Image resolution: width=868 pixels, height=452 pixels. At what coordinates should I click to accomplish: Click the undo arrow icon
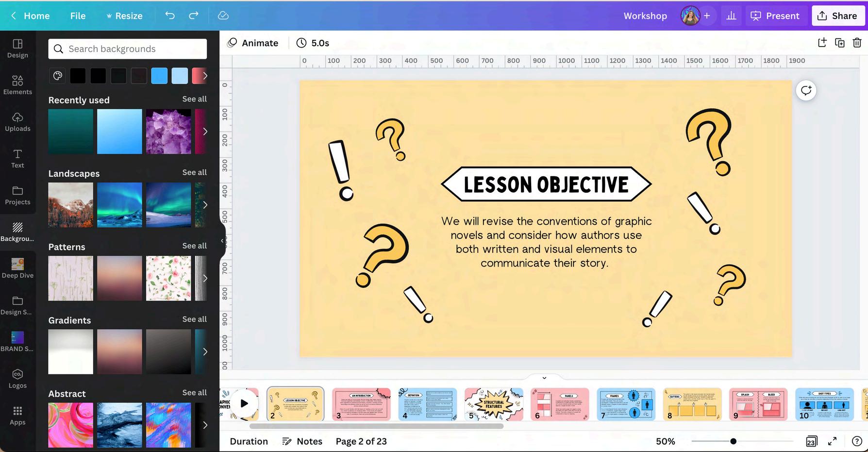(170, 16)
